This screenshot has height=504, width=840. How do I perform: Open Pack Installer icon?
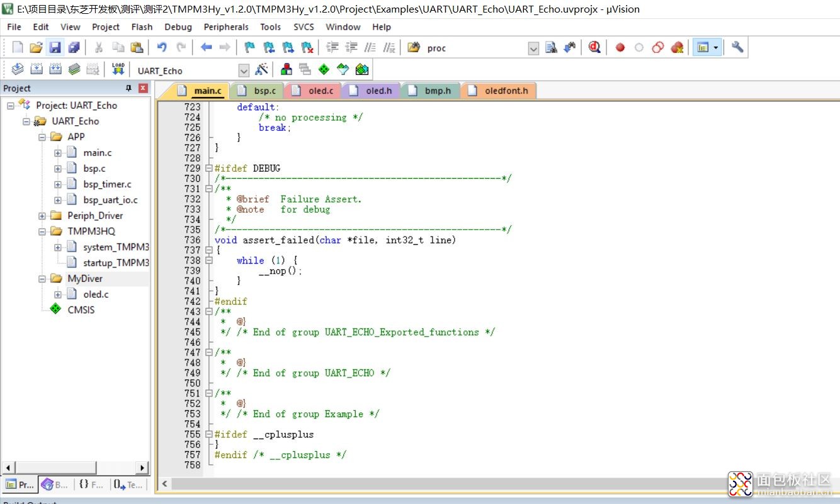(x=362, y=70)
